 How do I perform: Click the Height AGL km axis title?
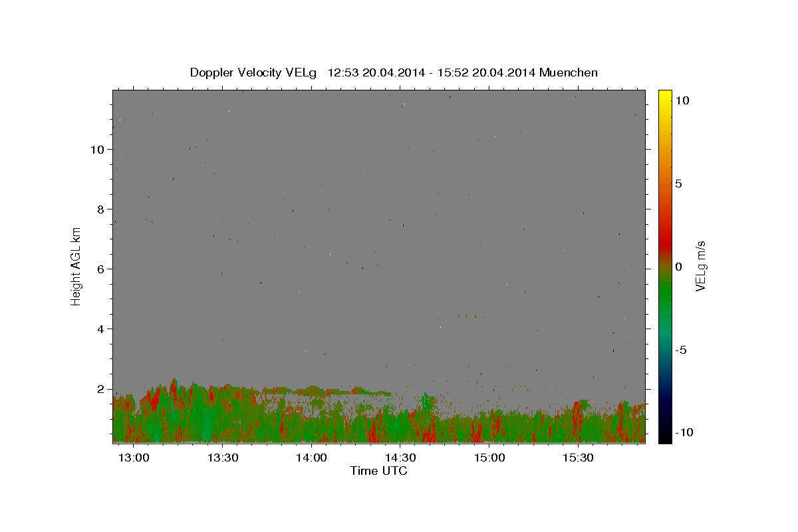[x=76, y=266]
